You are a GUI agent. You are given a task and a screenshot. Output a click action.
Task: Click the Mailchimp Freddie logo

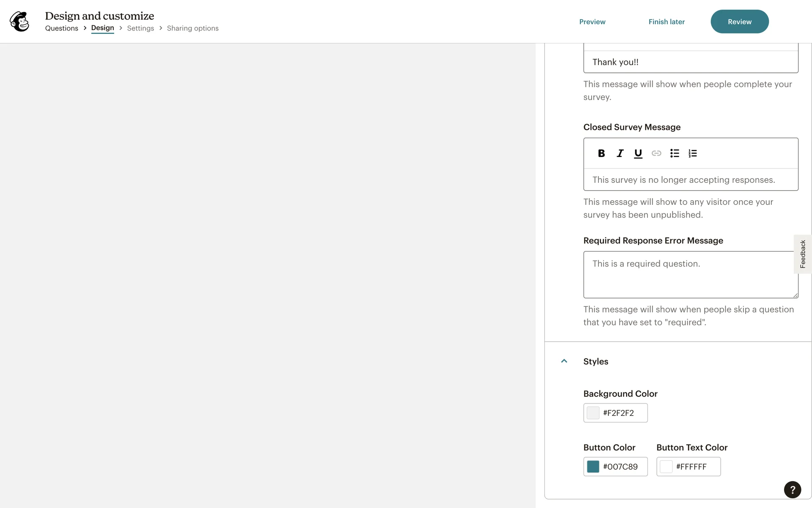coord(20,22)
